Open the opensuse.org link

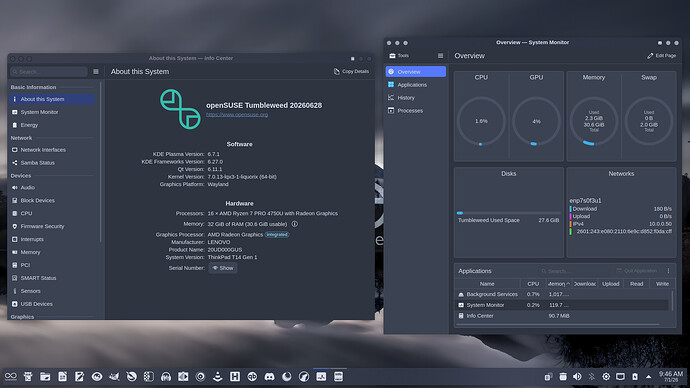click(237, 114)
